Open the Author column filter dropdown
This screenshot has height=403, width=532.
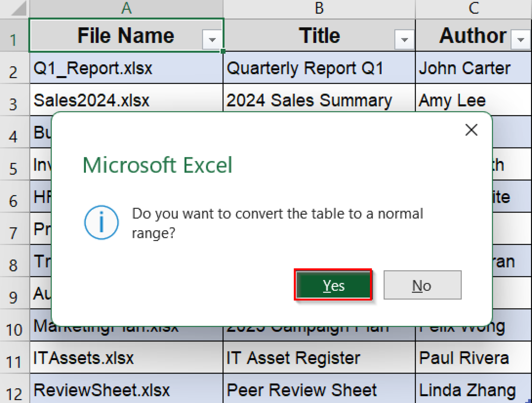[x=520, y=39]
